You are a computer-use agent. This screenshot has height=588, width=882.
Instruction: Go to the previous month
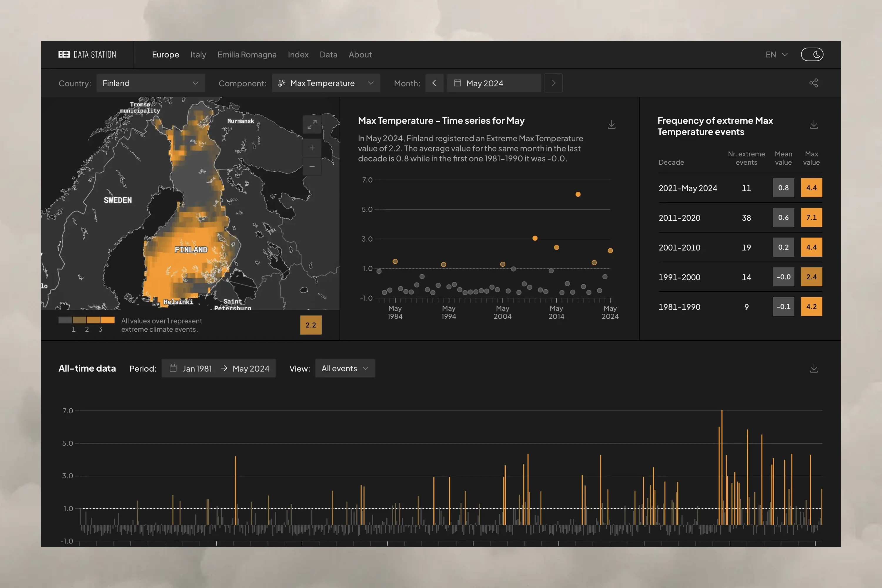tap(434, 83)
